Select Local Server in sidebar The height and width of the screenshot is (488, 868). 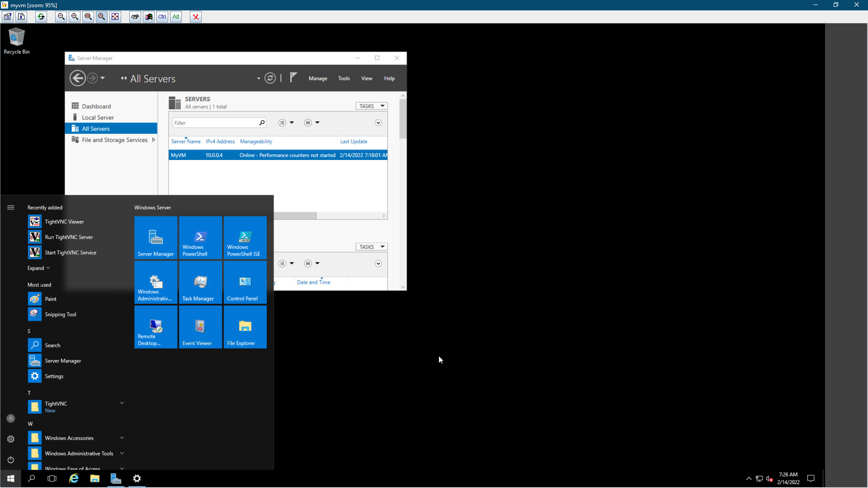pyautogui.click(x=111, y=117)
